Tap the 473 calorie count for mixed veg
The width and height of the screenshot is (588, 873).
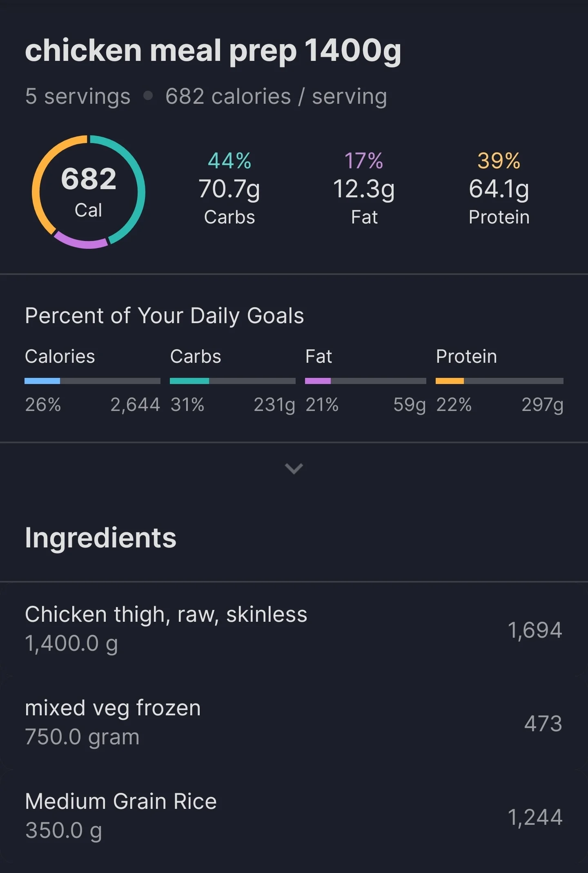click(543, 723)
